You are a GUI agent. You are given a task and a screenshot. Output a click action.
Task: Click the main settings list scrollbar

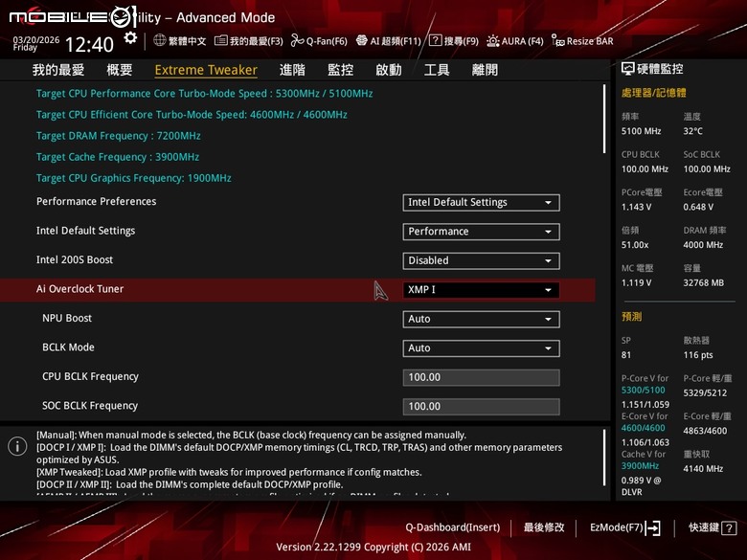(604, 119)
